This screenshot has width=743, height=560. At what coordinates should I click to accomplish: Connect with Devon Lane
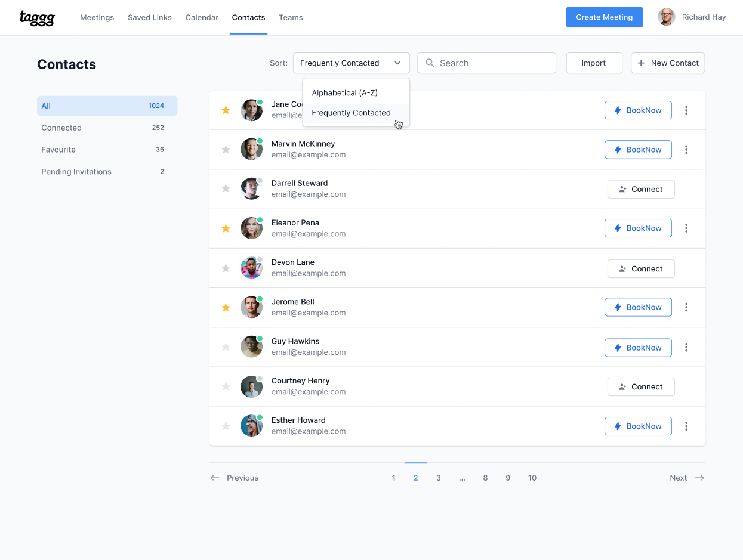pos(641,269)
